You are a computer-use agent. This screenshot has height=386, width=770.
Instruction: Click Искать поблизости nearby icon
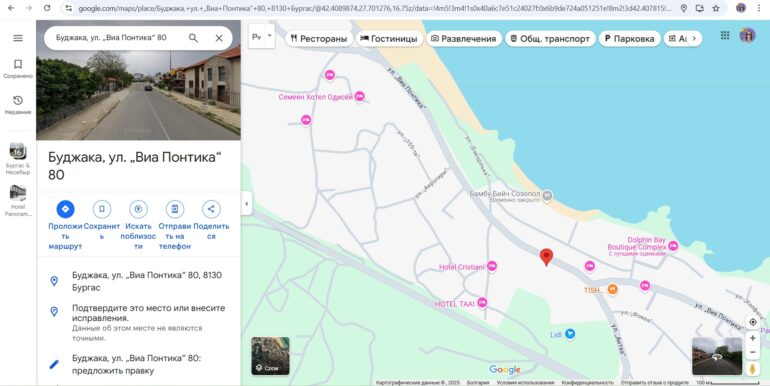pyautogui.click(x=138, y=209)
